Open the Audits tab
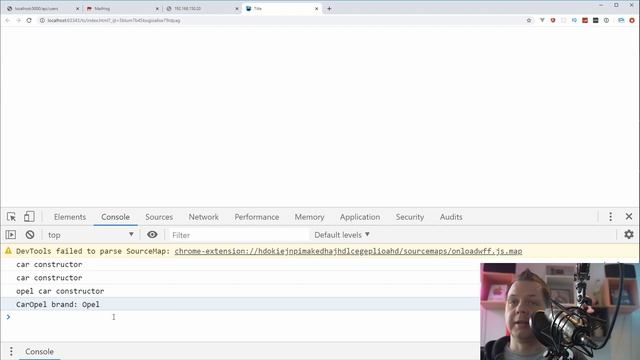 tap(451, 217)
